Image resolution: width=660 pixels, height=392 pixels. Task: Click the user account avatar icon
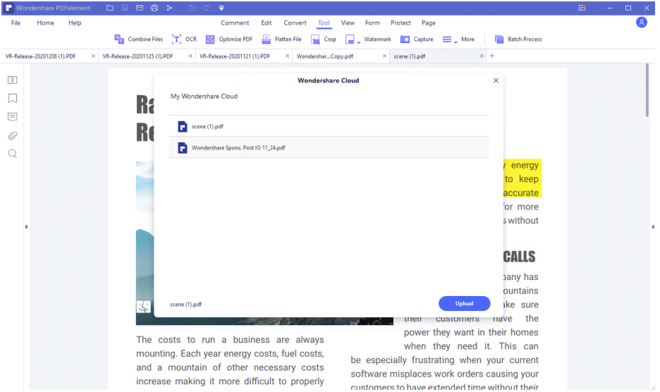(x=641, y=22)
